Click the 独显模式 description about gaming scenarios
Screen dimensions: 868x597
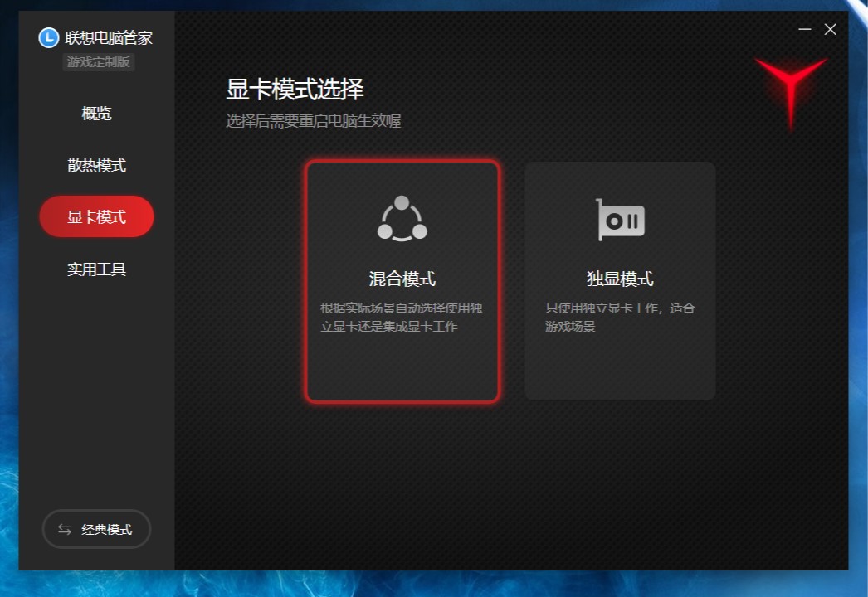tap(620, 317)
